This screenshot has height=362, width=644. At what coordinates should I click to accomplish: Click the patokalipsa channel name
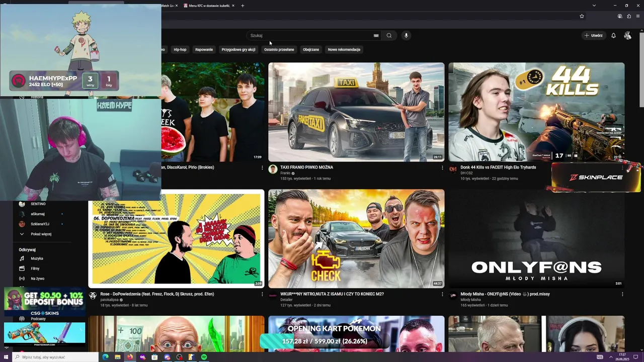tap(109, 300)
